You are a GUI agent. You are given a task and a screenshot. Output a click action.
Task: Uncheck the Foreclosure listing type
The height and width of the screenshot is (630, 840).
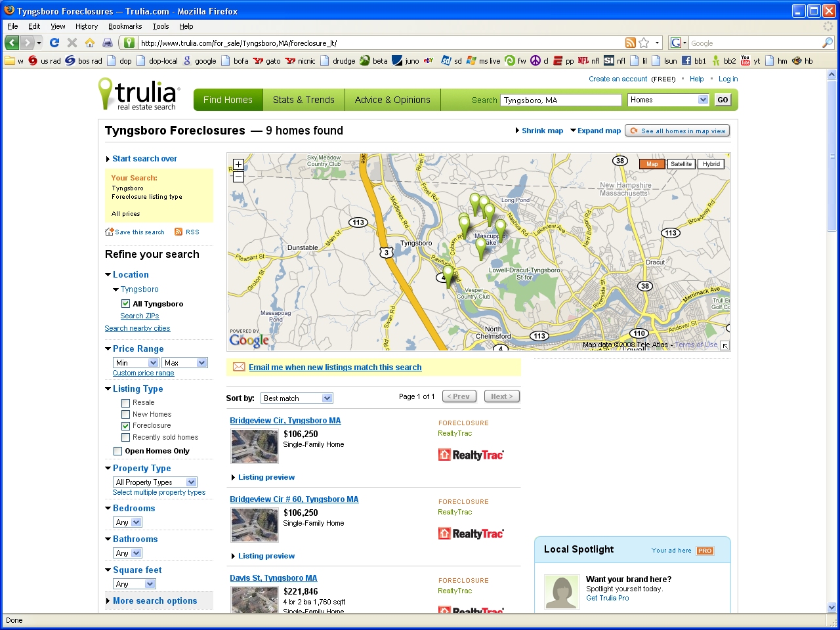tap(125, 426)
